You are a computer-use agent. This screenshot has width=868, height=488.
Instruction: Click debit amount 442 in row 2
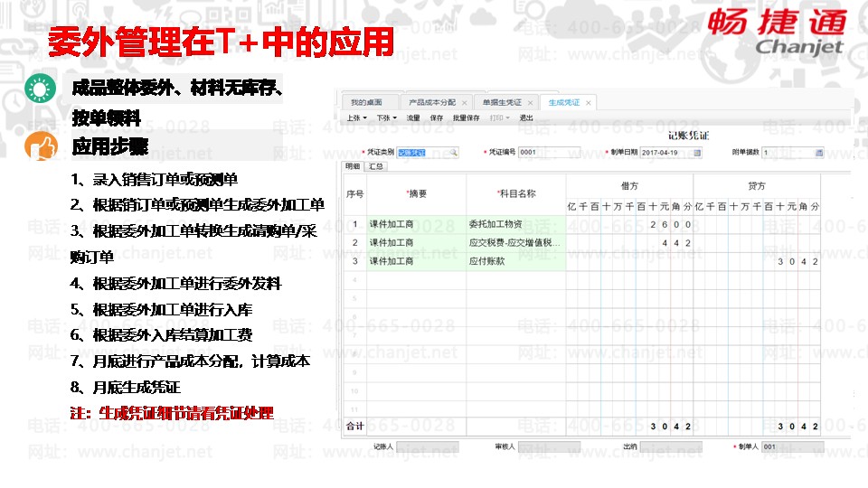tap(676, 243)
